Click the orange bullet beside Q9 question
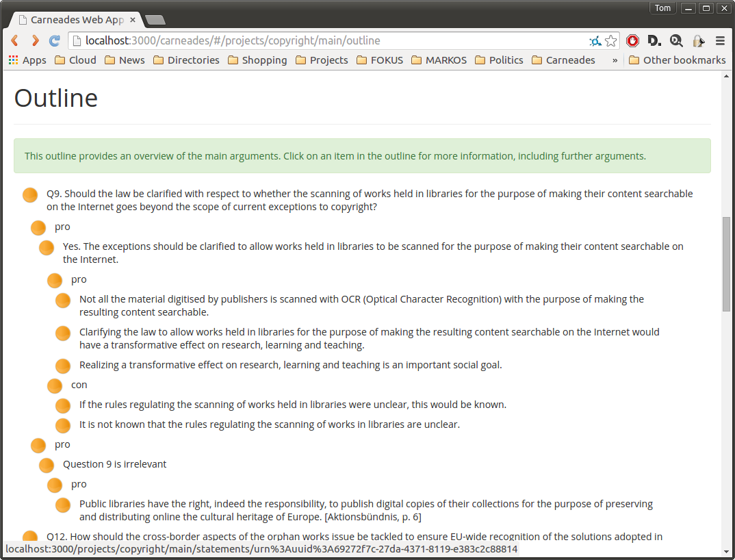This screenshot has width=735, height=560. coord(30,194)
